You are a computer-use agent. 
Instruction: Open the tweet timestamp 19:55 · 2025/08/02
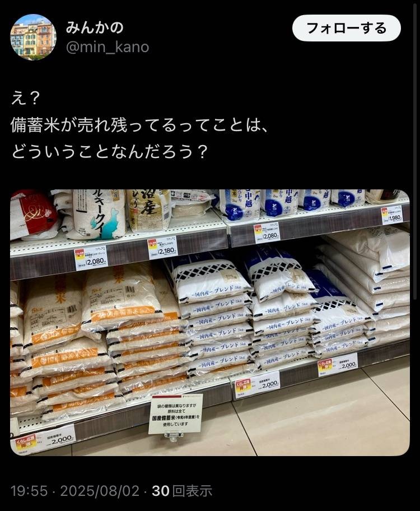pyautogui.click(x=75, y=490)
